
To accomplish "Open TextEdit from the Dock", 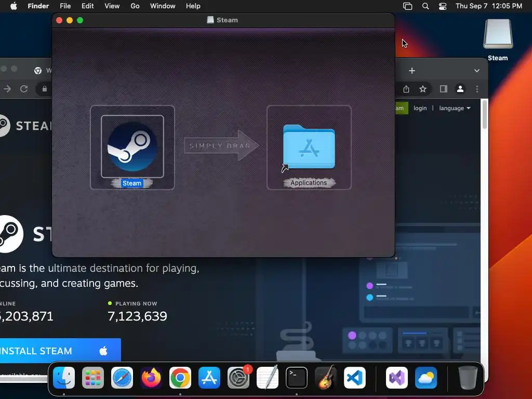I will click(268, 378).
